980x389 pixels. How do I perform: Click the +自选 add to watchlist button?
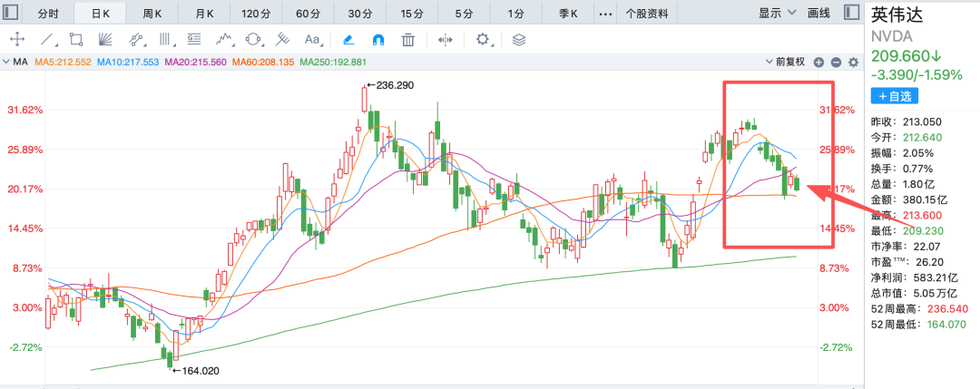point(895,96)
